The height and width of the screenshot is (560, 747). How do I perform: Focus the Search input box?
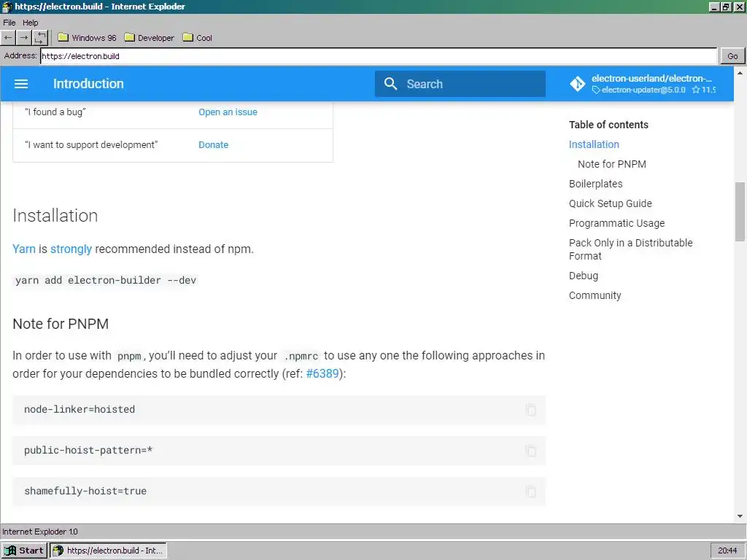(x=460, y=84)
